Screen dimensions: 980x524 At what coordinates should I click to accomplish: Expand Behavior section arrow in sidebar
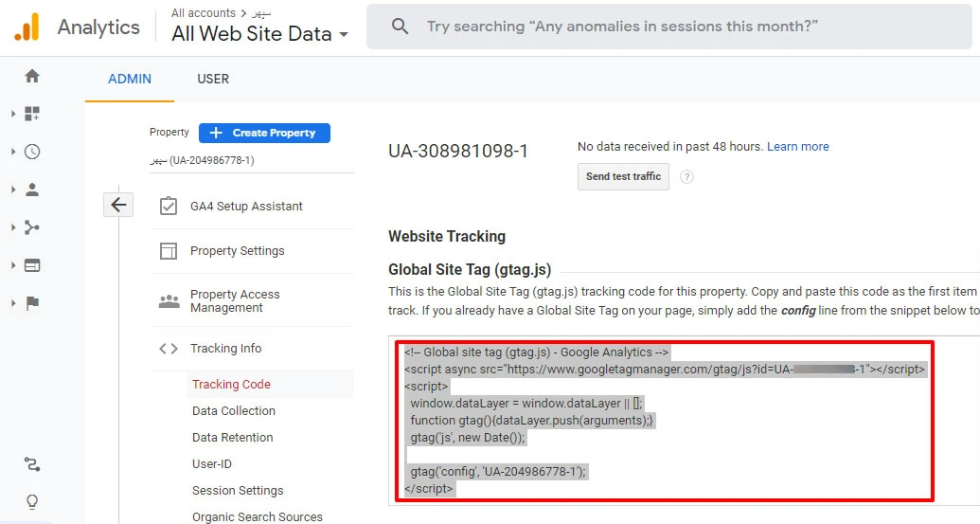point(13,265)
